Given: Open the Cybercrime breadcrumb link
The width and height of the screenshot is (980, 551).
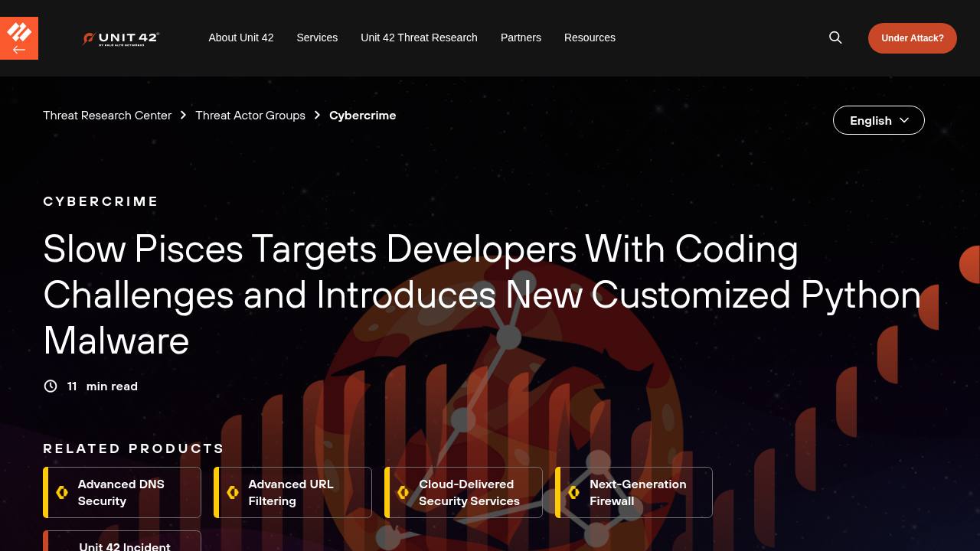Looking at the screenshot, I should [x=363, y=116].
